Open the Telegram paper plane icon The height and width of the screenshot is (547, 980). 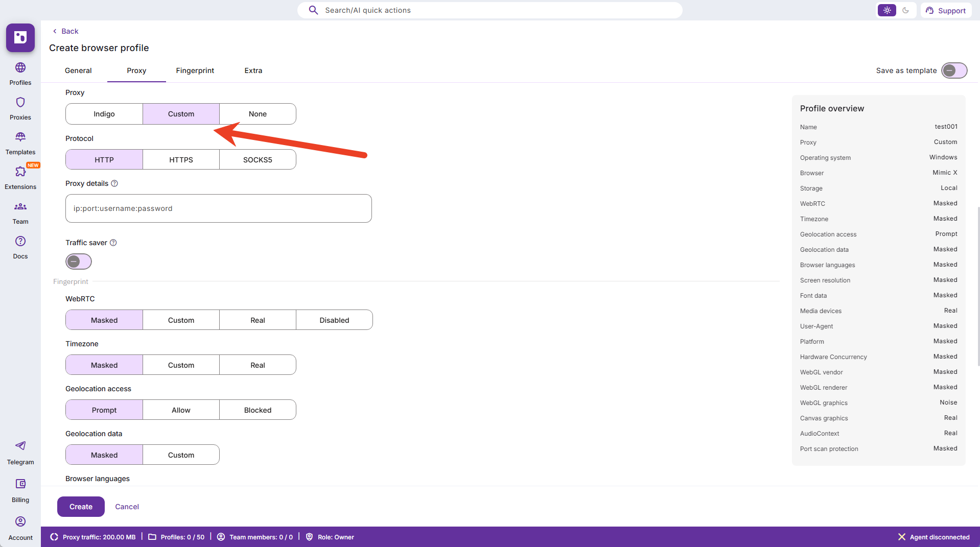(x=20, y=446)
